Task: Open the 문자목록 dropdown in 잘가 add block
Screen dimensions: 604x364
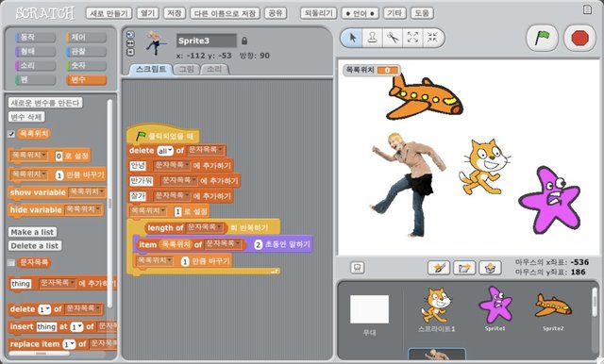Action: (x=172, y=196)
